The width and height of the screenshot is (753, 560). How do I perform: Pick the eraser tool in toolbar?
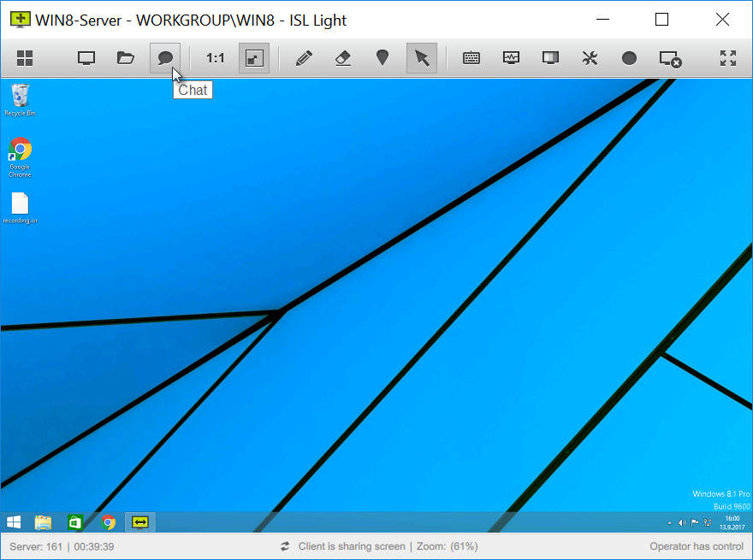pos(343,58)
